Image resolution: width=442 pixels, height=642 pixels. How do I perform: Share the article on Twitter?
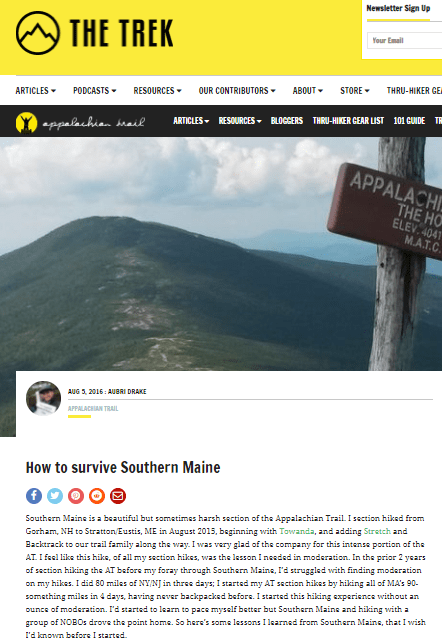(55, 496)
